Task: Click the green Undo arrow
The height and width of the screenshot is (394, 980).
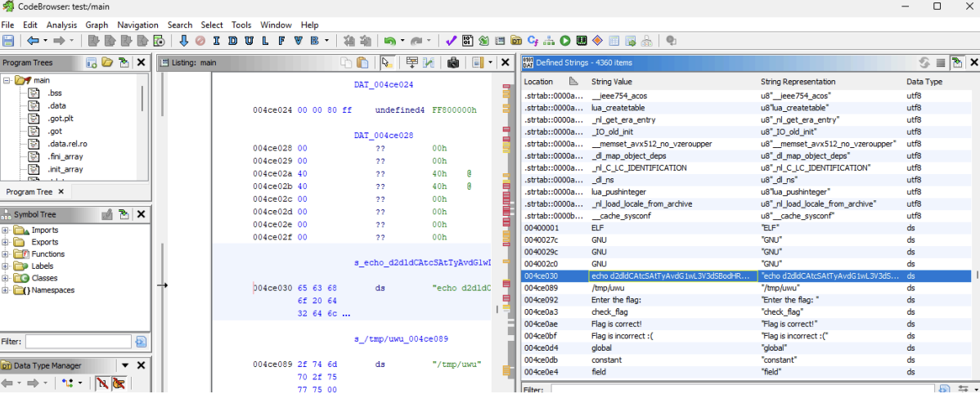Action: pos(390,41)
